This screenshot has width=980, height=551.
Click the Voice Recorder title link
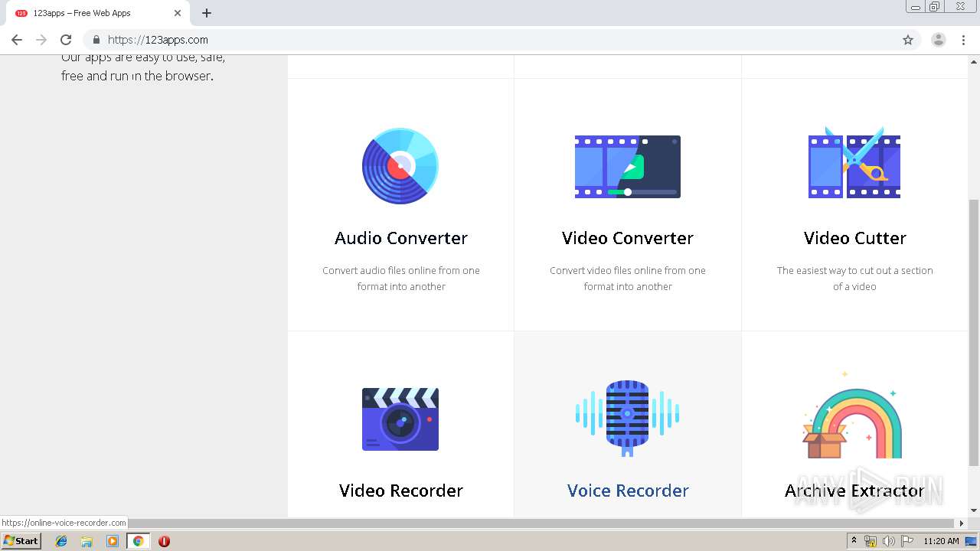[x=628, y=491]
